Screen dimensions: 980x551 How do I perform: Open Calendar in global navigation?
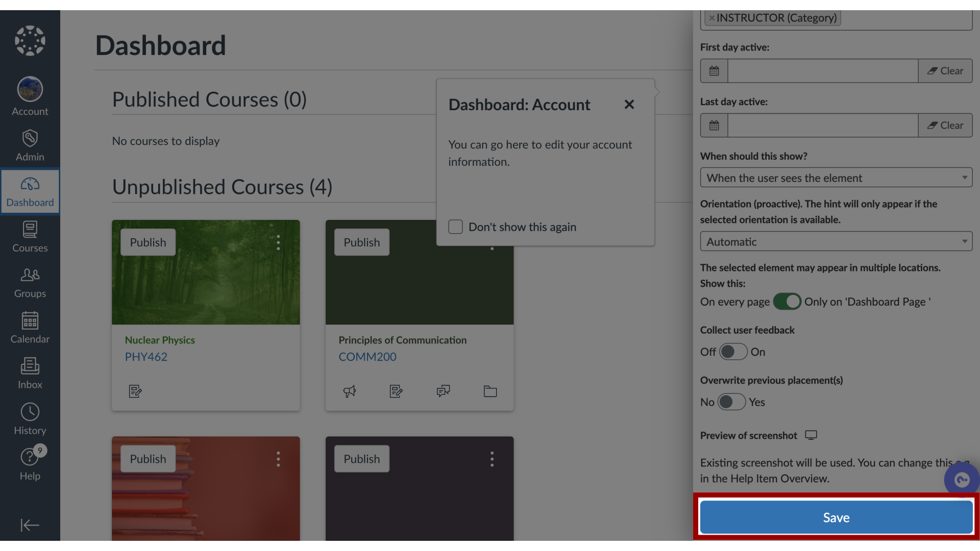30,328
